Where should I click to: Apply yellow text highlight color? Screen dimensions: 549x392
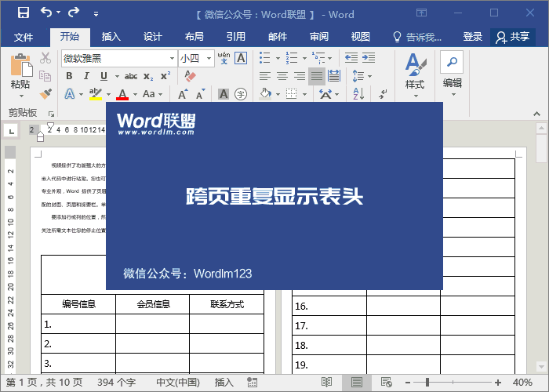pyautogui.click(x=95, y=94)
